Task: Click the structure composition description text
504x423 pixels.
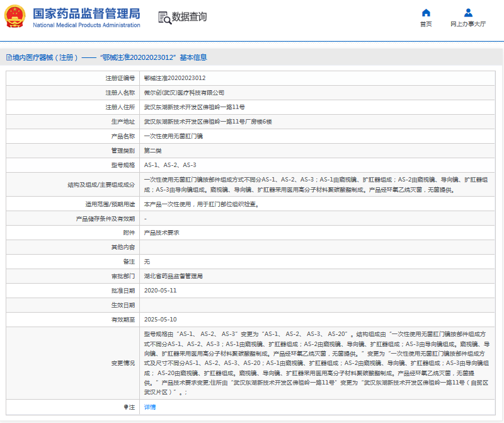Action: pyautogui.click(x=316, y=185)
